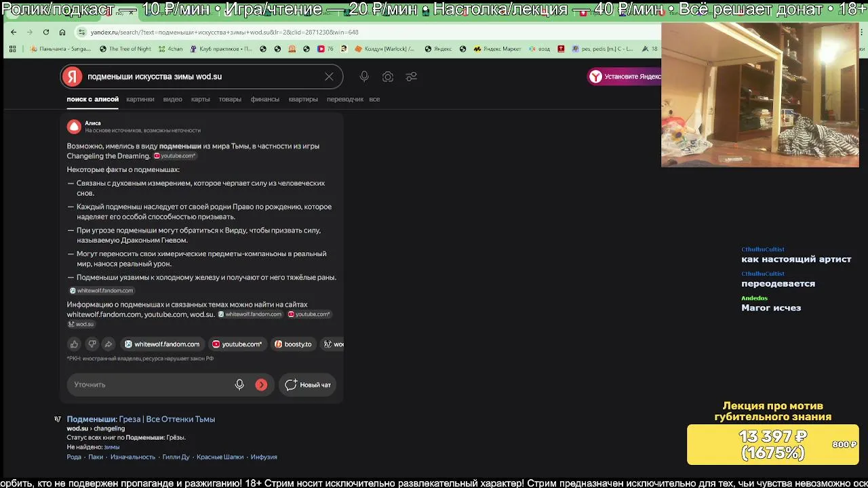
Task: Open the browser home page icon
Action: click(x=62, y=32)
